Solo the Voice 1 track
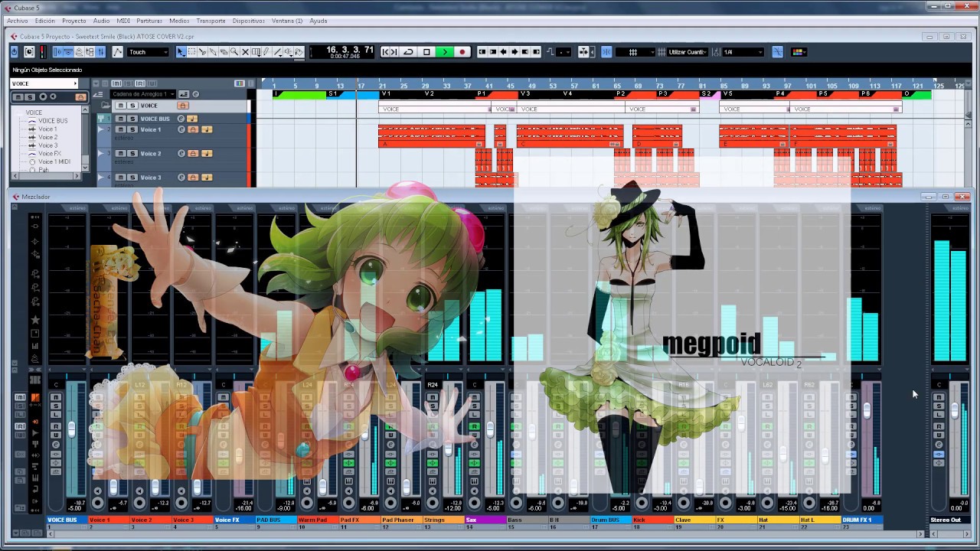The image size is (980, 551). coord(132,129)
